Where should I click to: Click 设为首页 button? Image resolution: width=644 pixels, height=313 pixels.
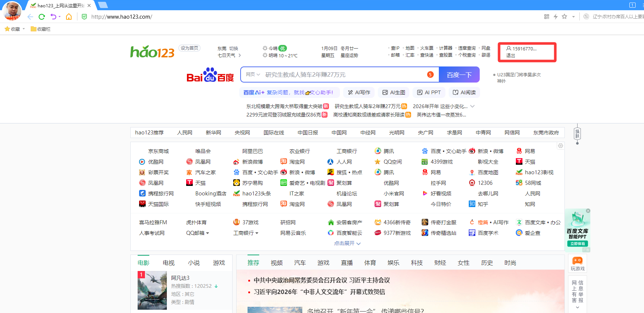tap(189, 48)
